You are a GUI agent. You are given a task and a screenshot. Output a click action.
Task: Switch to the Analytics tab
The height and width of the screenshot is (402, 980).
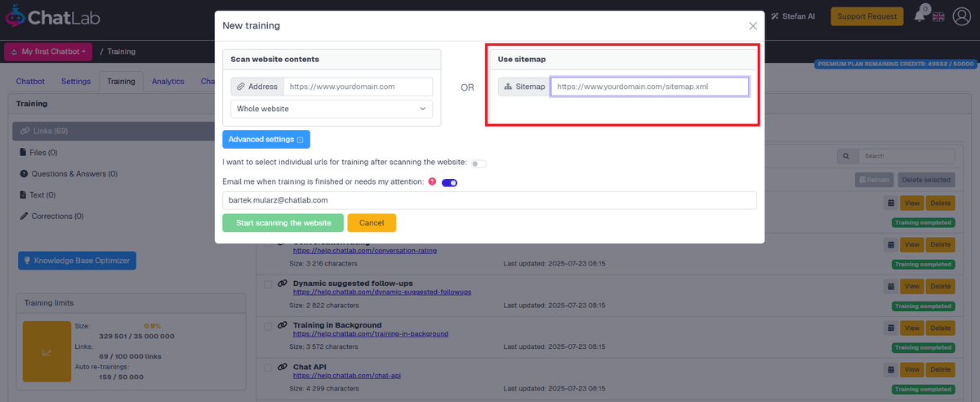[167, 82]
